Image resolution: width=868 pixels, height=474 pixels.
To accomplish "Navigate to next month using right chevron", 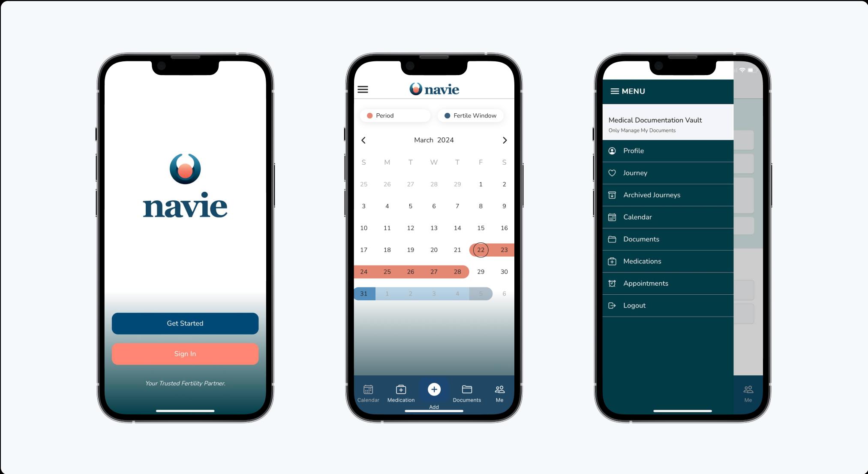I will coord(505,140).
